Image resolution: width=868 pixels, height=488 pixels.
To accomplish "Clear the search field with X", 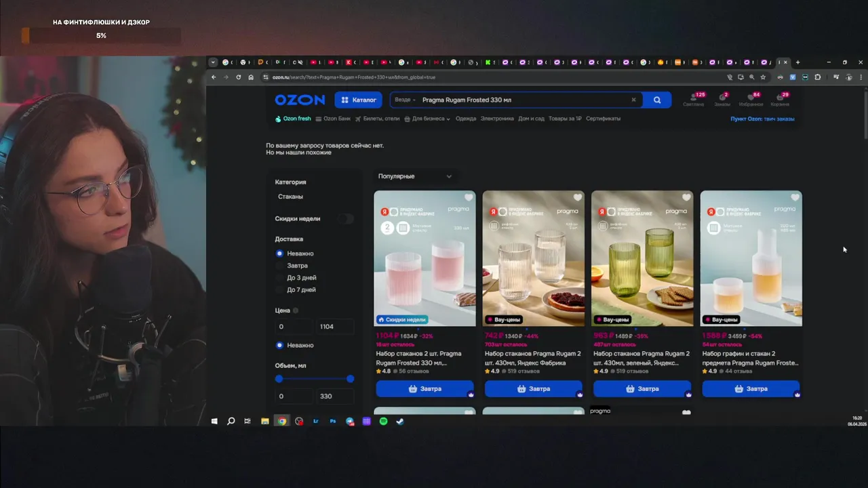I will tap(634, 100).
